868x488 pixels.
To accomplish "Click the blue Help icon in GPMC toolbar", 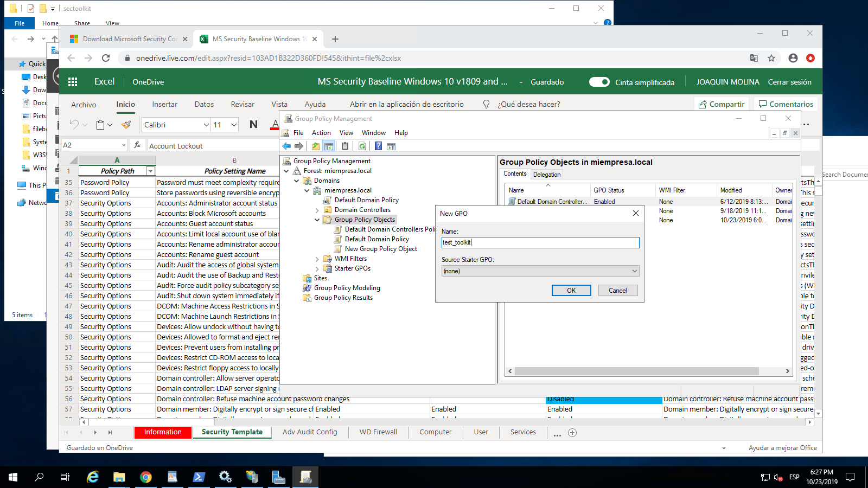I will click(378, 146).
